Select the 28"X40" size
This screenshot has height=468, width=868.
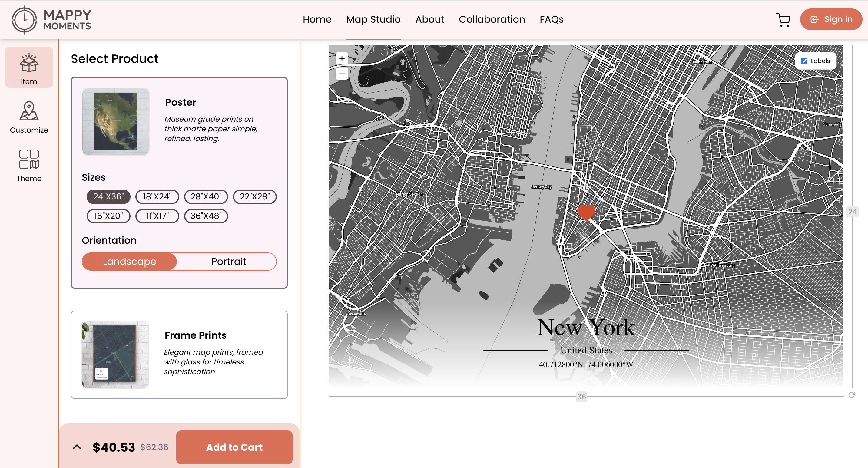coord(206,197)
